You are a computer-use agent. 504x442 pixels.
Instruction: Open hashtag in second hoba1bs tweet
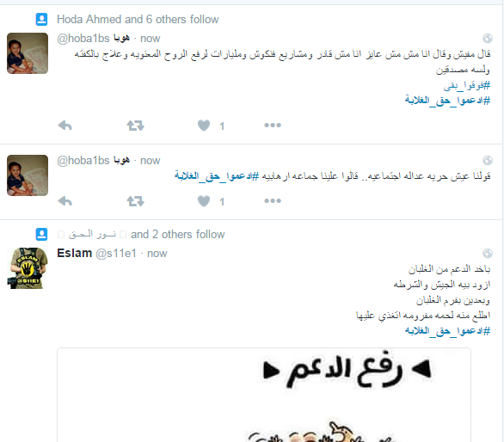[217, 176]
